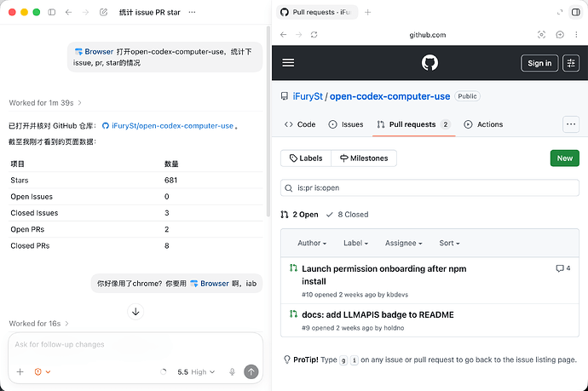Expand the Worked for 1m 39s details
The height and width of the screenshot is (391, 588).
tap(45, 103)
